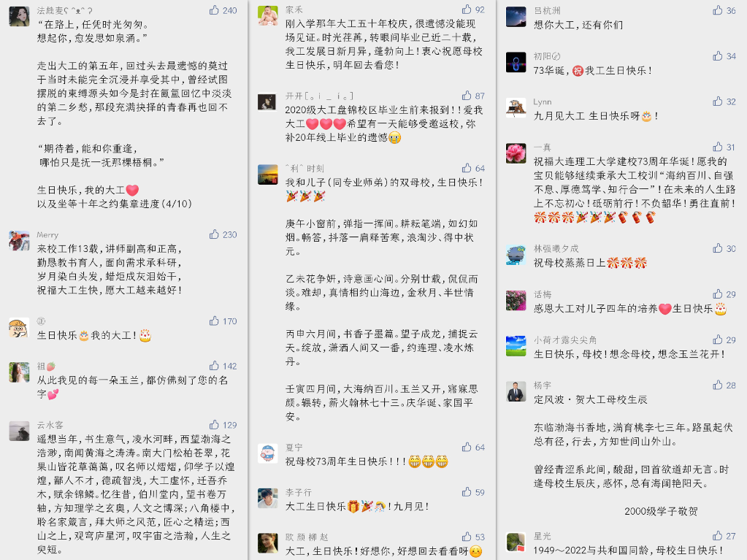This screenshot has width=747, height=560.
Task: Open username 云水客's profile
Action: (50, 425)
